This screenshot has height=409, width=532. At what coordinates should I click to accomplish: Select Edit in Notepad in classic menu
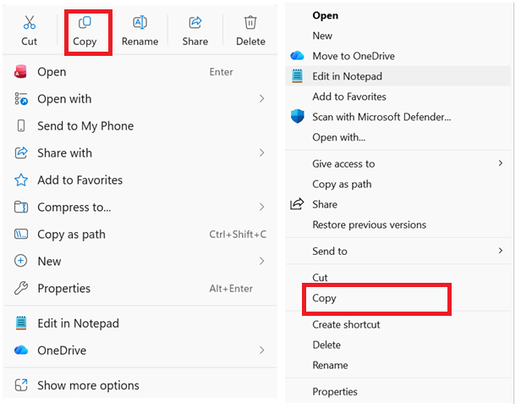coord(398,76)
